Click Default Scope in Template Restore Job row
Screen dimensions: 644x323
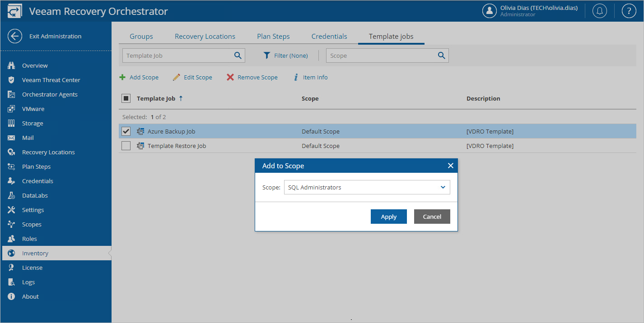tap(321, 146)
